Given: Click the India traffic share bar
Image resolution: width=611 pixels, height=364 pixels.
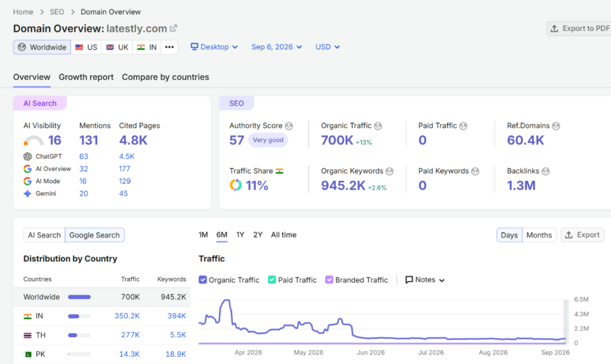Looking at the screenshot, I should click(79, 316).
